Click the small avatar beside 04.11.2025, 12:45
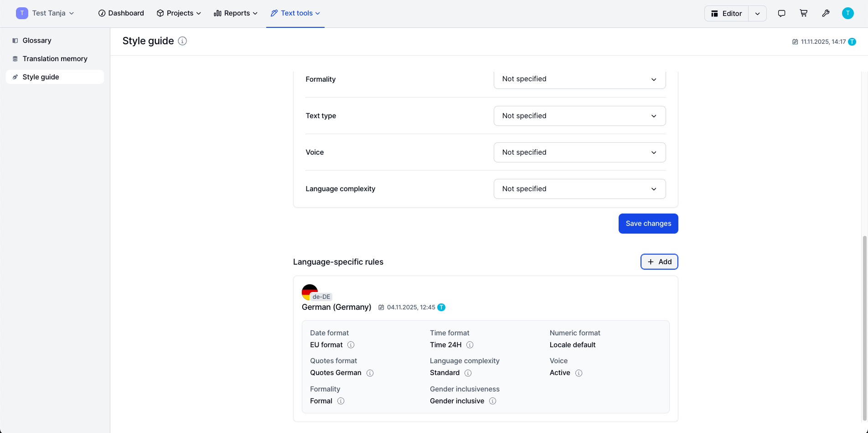868x433 pixels. point(441,308)
